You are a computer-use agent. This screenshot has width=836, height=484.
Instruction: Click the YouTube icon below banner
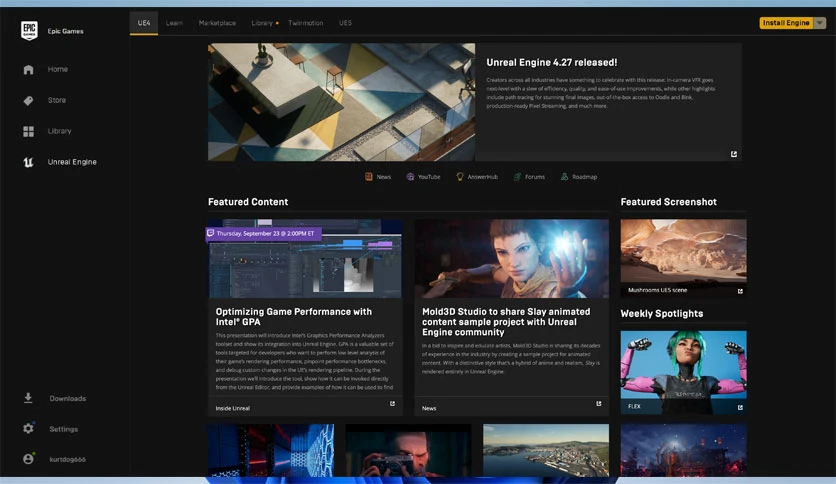[410, 176]
